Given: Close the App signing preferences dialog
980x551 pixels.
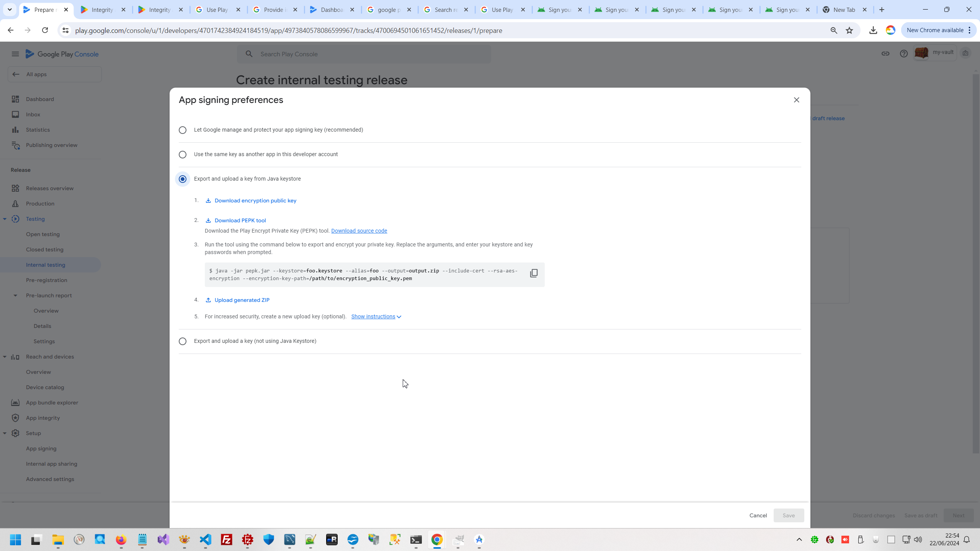Looking at the screenshot, I should [796, 100].
